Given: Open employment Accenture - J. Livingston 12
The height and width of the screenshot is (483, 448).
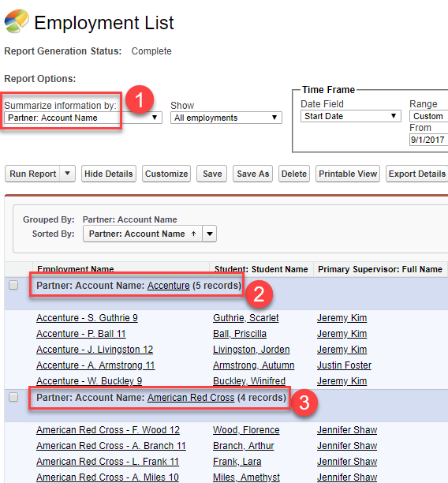Looking at the screenshot, I should coord(95,350).
